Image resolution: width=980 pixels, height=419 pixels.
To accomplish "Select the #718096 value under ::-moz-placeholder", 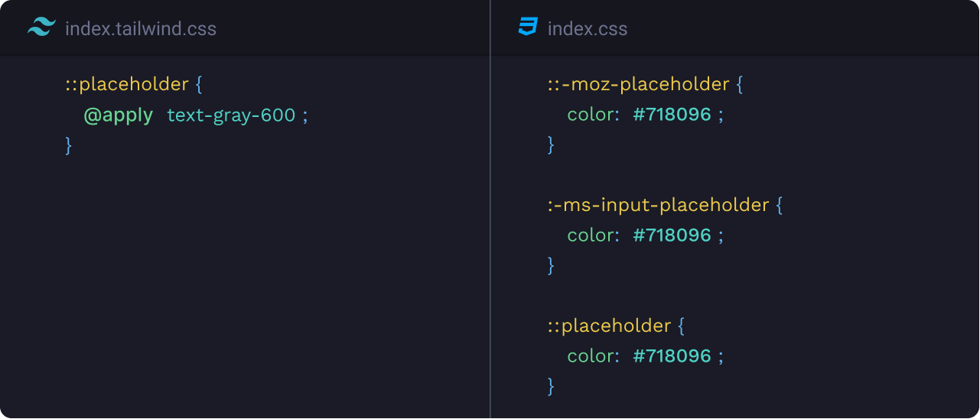I will tap(672, 115).
